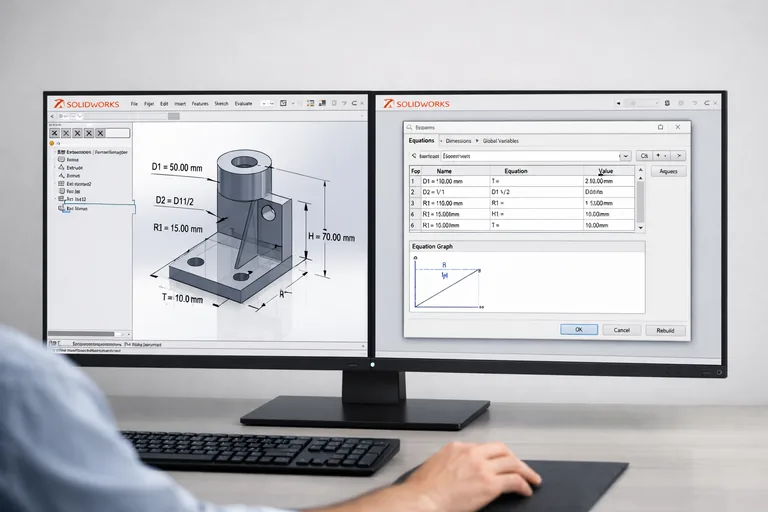Click the SOLIDWORKS logo in the left window

[87, 104]
